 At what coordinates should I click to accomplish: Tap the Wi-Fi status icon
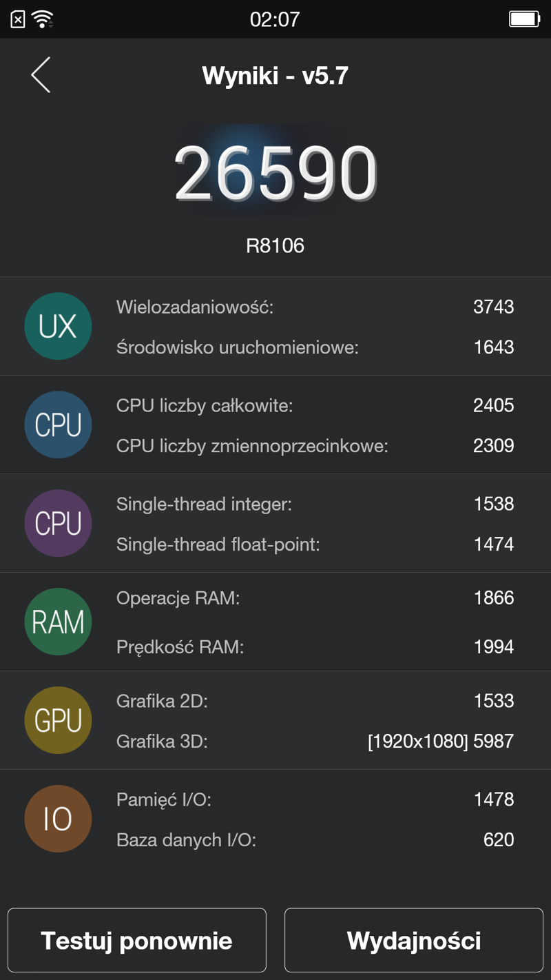point(43,19)
